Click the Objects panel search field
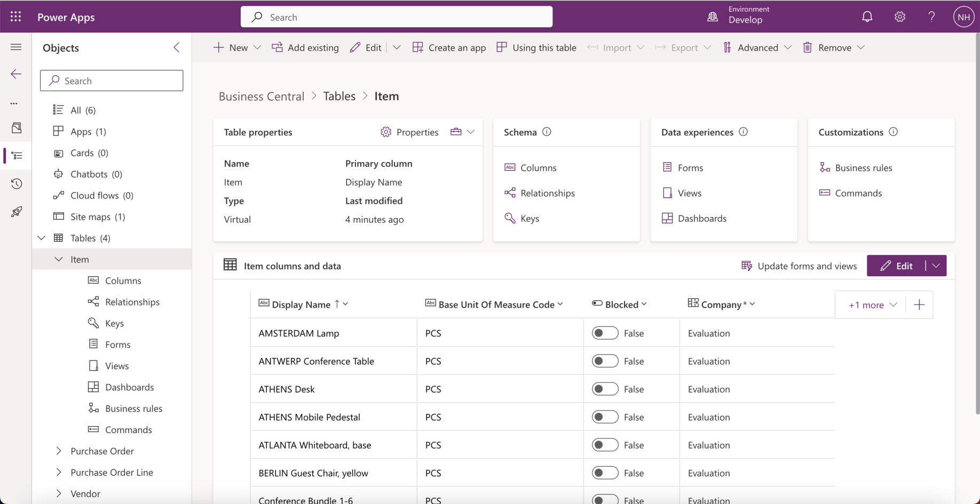 [x=112, y=81]
